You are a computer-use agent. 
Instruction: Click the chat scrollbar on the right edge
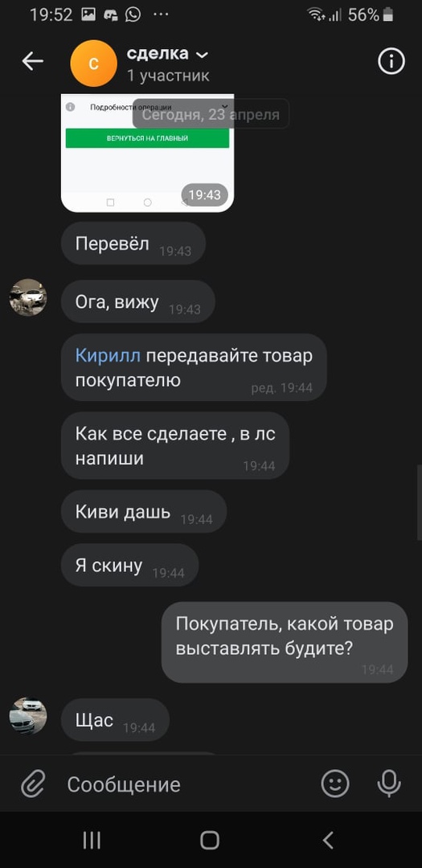pyautogui.click(x=420, y=502)
